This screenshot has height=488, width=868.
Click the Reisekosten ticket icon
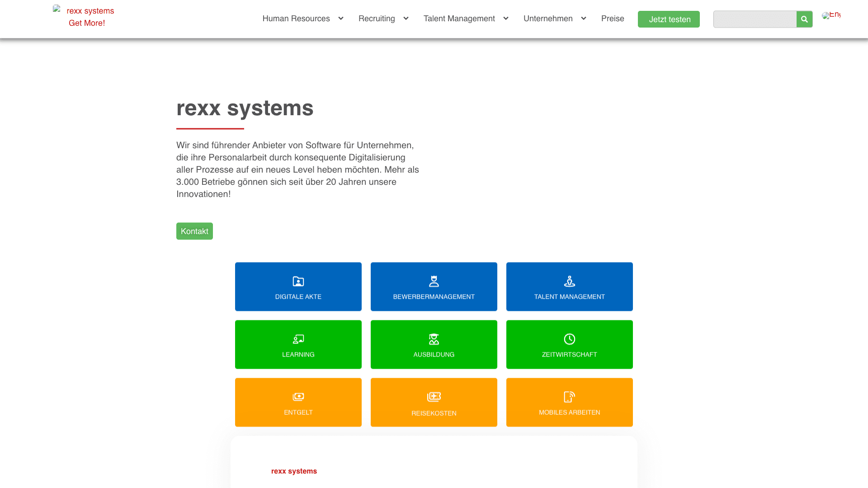pyautogui.click(x=434, y=397)
